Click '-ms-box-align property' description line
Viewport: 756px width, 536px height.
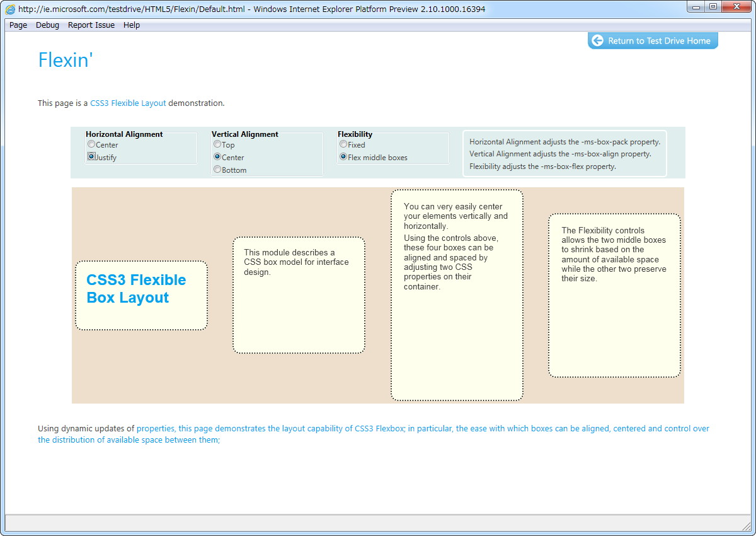[560, 154]
